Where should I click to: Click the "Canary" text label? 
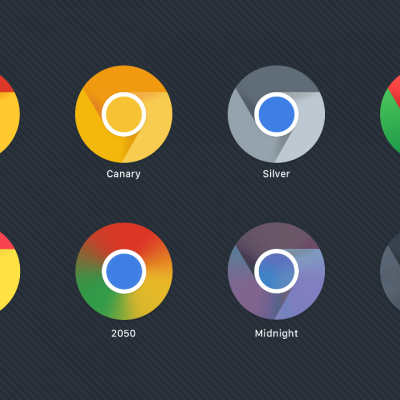(x=124, y=174)
